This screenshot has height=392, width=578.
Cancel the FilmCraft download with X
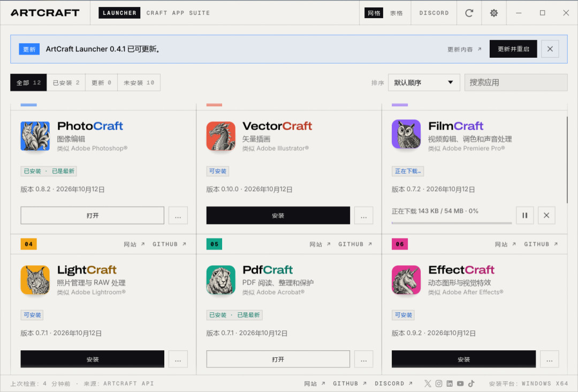click(546, 215)
